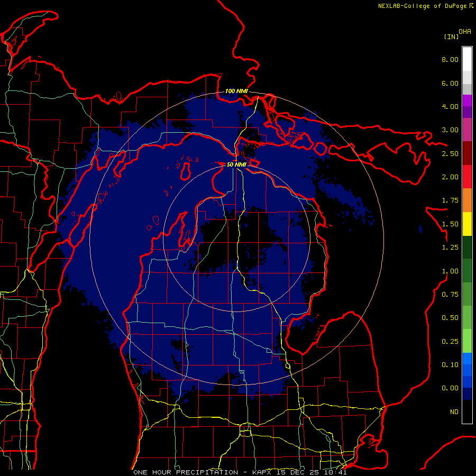Click the 6.00 legend value
476x476 pixels.
tap(450, 83)
